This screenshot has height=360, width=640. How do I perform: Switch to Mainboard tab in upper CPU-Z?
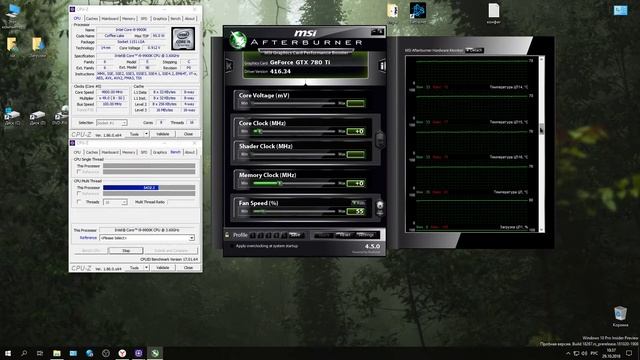110,19
